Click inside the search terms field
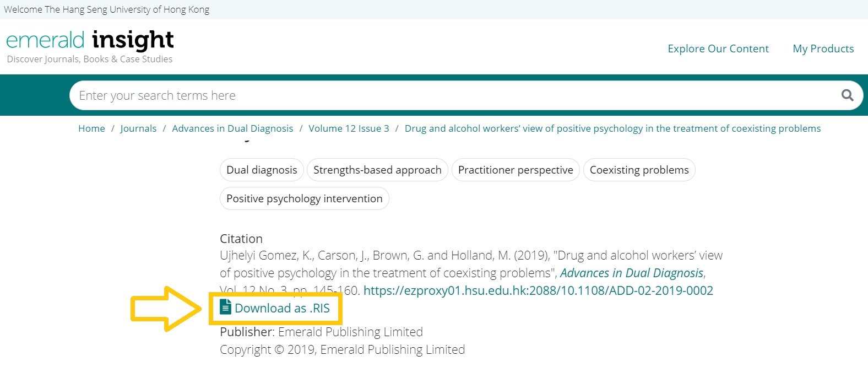The width and height of the screenshot is (868, 372). (x=330, y=95)
